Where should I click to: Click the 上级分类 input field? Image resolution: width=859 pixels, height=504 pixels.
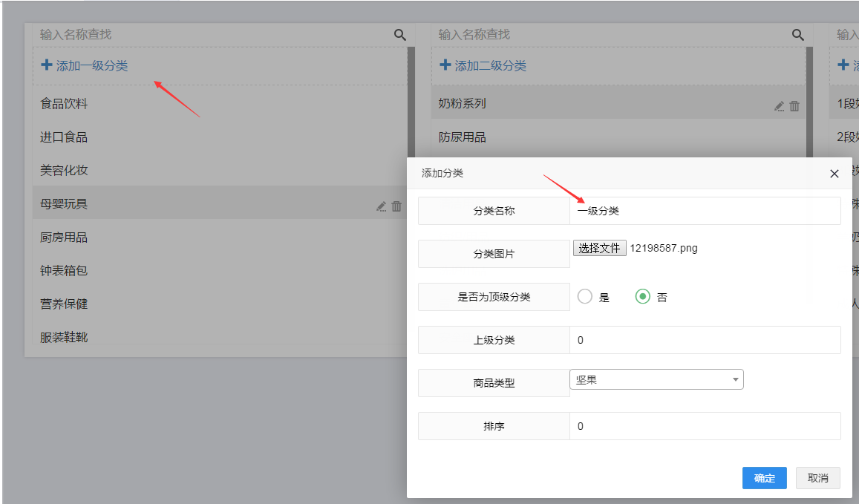point(705,340)
